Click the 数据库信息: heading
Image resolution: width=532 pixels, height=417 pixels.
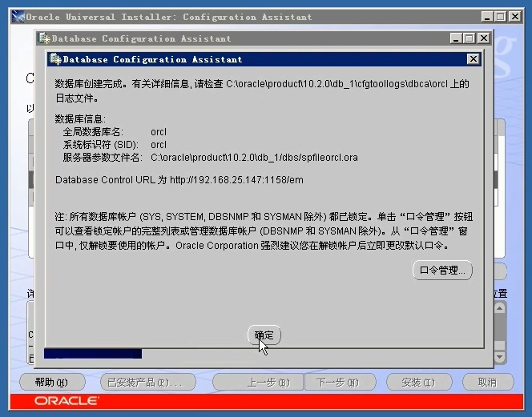click(80, 118)
